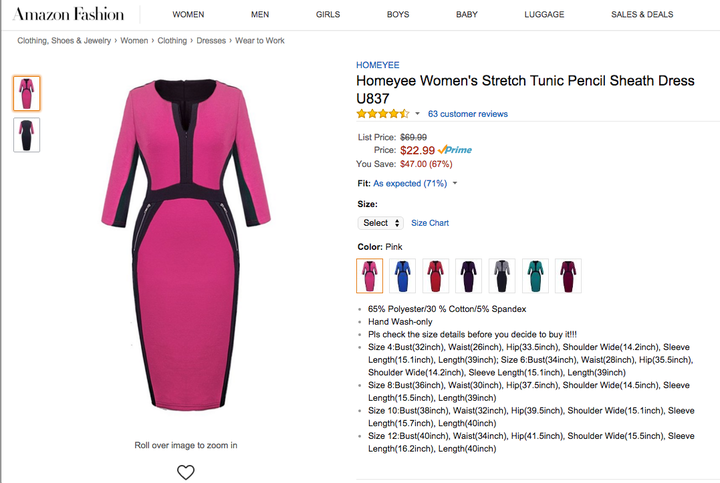Image resolution: width=720 pixels, height=483 pixels.
Task: Click the star rating icons
Action: [x=382, y=114]
